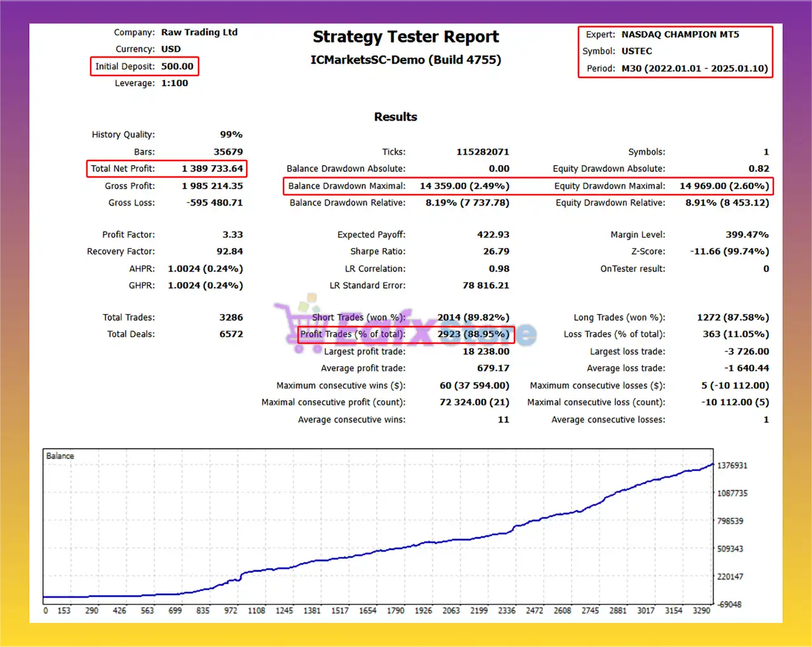Select the Initial Deposit 500.00 box

[145, 67]
